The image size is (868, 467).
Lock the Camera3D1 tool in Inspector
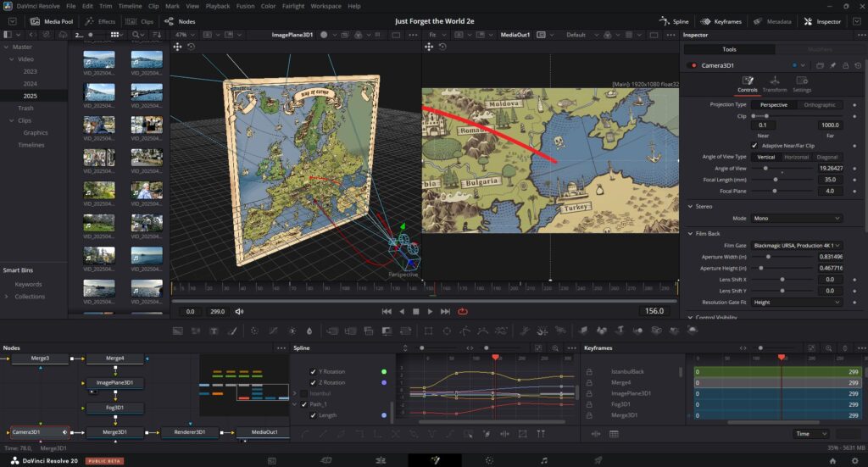pos(845,65)
